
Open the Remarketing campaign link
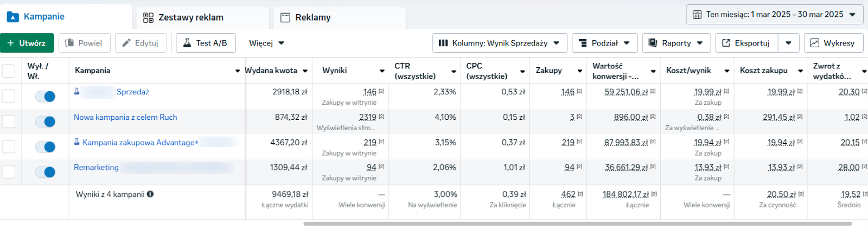pyautogui.click(x=96, y=167)
